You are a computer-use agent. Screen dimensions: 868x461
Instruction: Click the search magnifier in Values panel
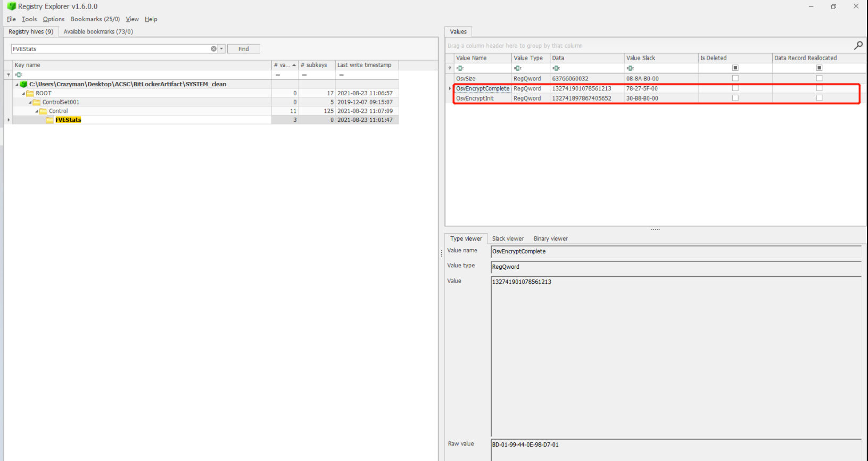[x=858, y=46]
